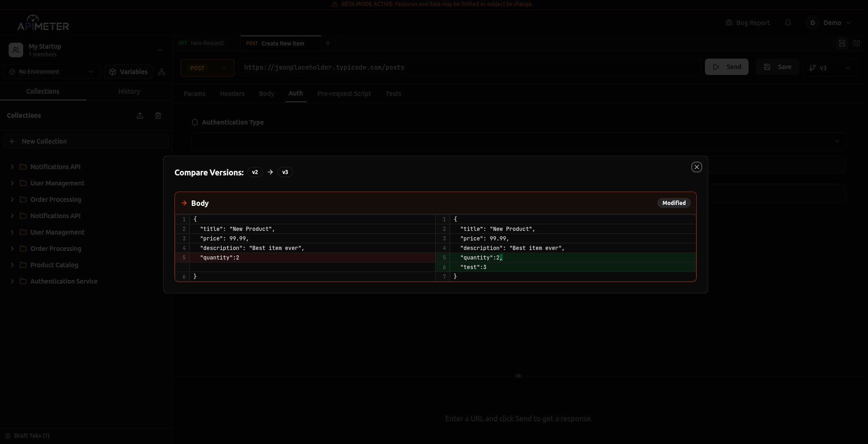
Task: Click the Product Catalog folder icon
Action: (x=23, y=265)
